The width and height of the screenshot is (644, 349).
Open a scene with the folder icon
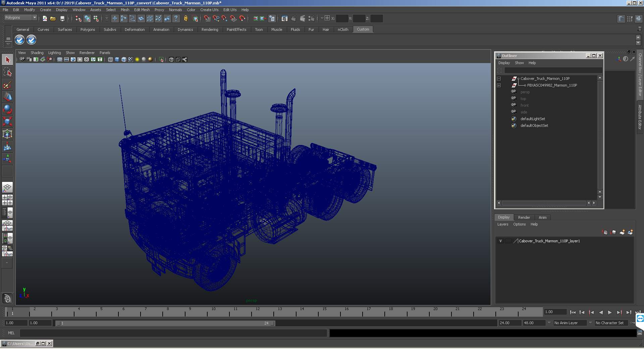pyautogui.click(x=53, y=19)
